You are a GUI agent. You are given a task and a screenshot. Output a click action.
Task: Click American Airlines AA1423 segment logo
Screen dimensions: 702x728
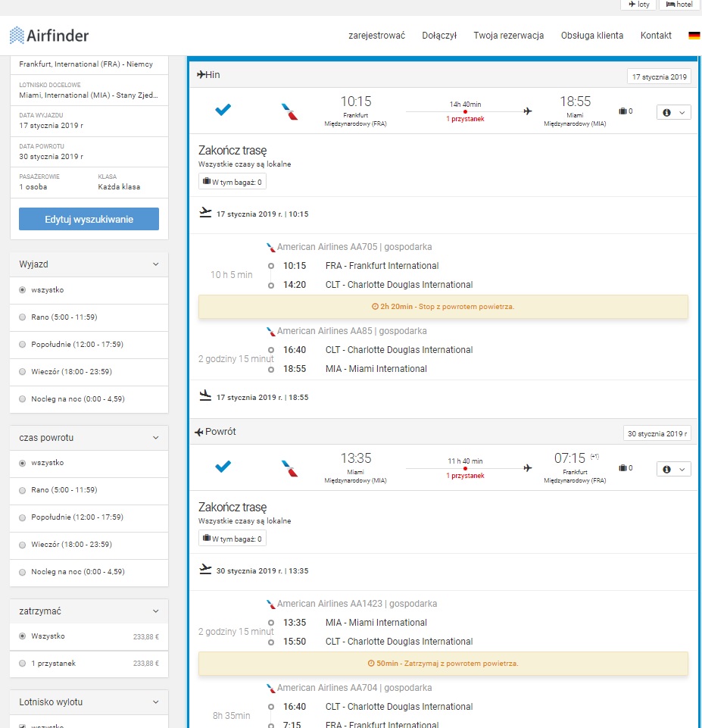(271, 604)
